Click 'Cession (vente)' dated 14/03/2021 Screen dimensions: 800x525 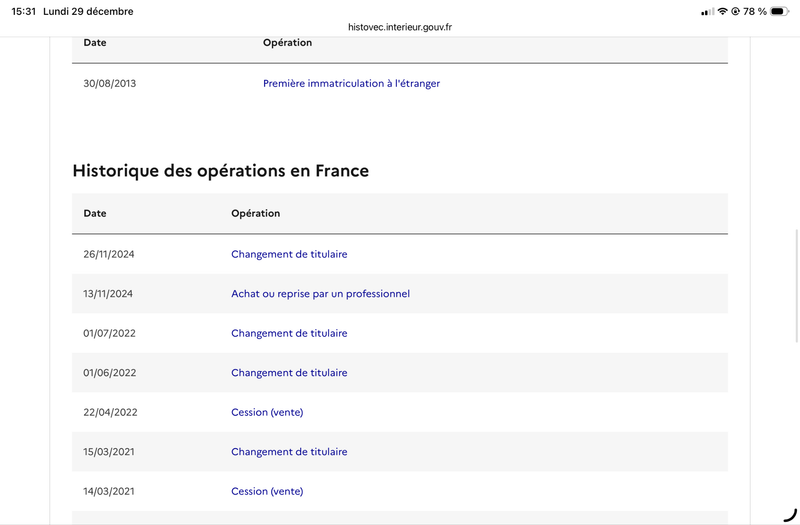267,491
